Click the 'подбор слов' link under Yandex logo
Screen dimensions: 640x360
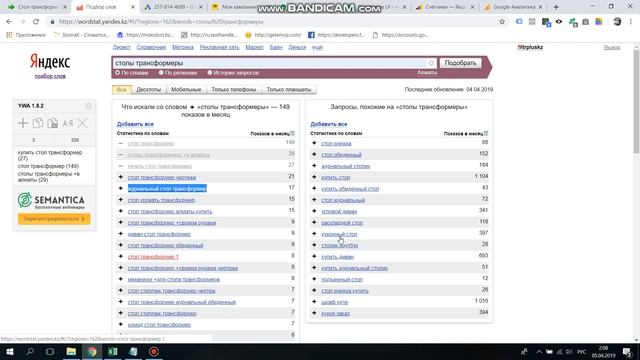coord(50,76)
